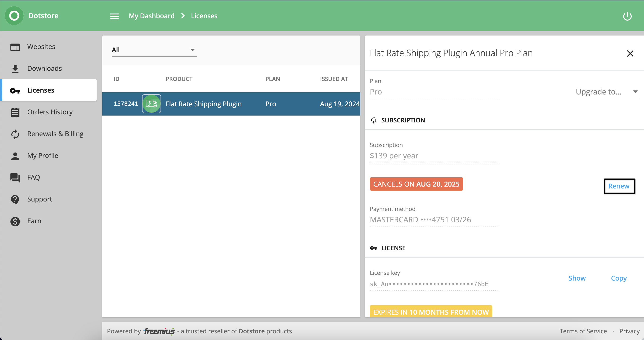Click the power logout icon

point(627,16)
